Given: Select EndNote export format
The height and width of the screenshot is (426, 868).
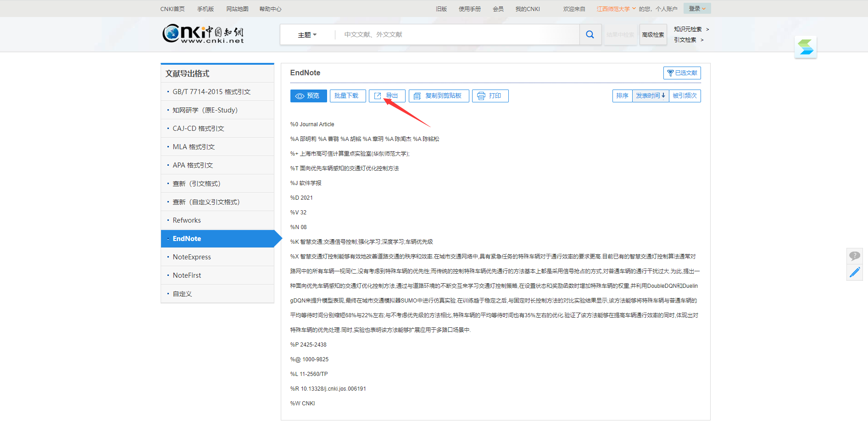Looking at the screenshot, I should coord(217,239).
